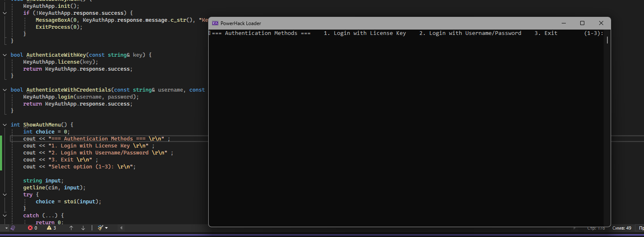This screenshot has height=237, width=644.
Task: Collapse the try block
Action: [5, 194]
